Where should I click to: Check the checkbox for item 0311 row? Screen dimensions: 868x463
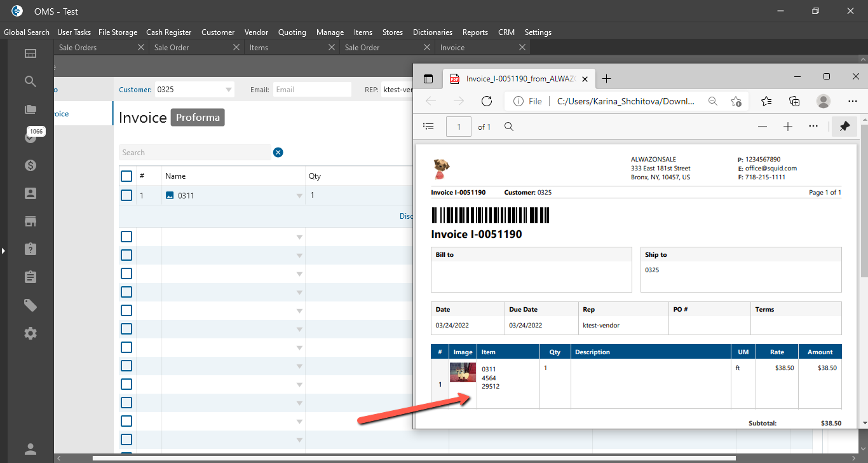(x=126, y=195)
